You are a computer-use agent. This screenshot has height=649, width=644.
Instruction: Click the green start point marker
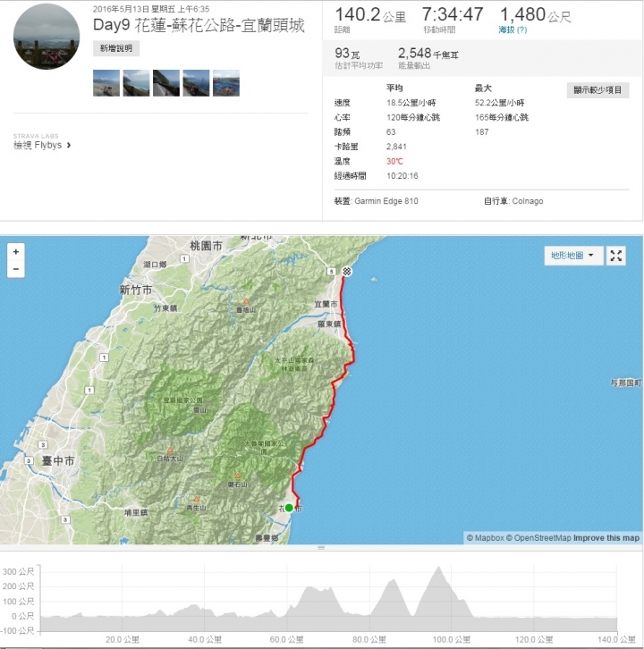tap(289, 508)
